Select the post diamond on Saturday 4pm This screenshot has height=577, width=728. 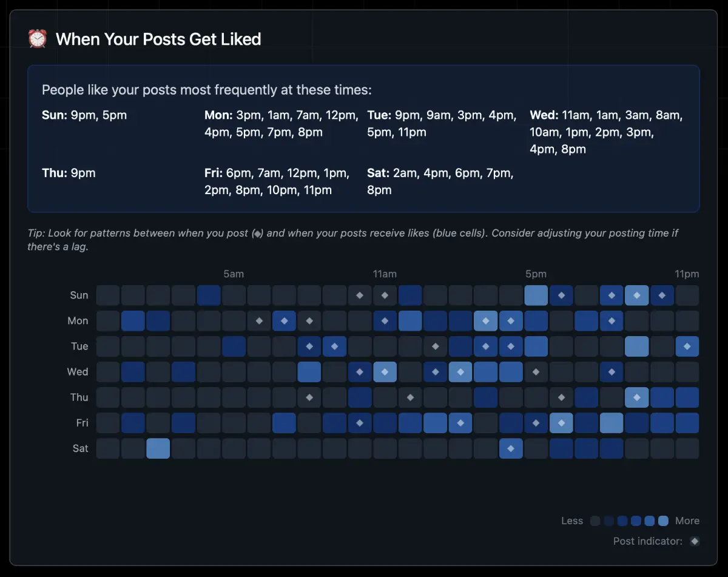511,448
